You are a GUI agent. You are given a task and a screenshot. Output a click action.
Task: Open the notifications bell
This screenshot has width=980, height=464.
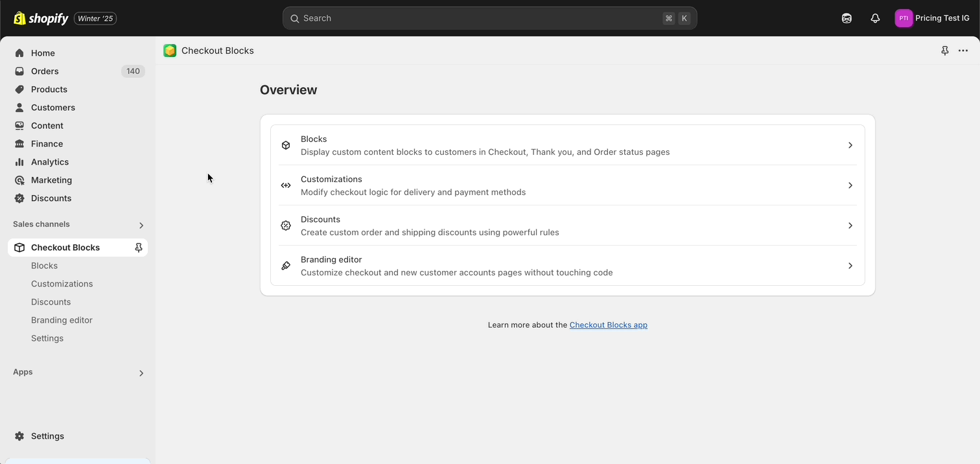click(x=875, y=18)
